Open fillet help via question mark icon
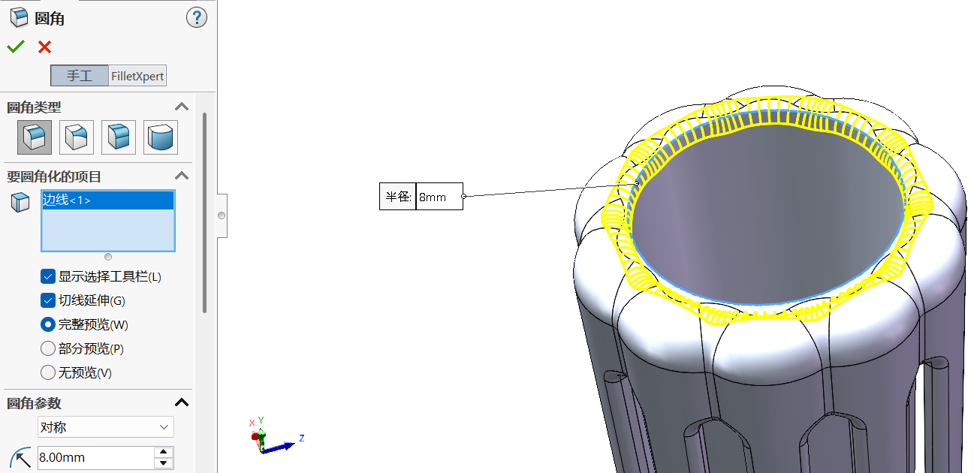980x473 pixels. tap(196, 18)
